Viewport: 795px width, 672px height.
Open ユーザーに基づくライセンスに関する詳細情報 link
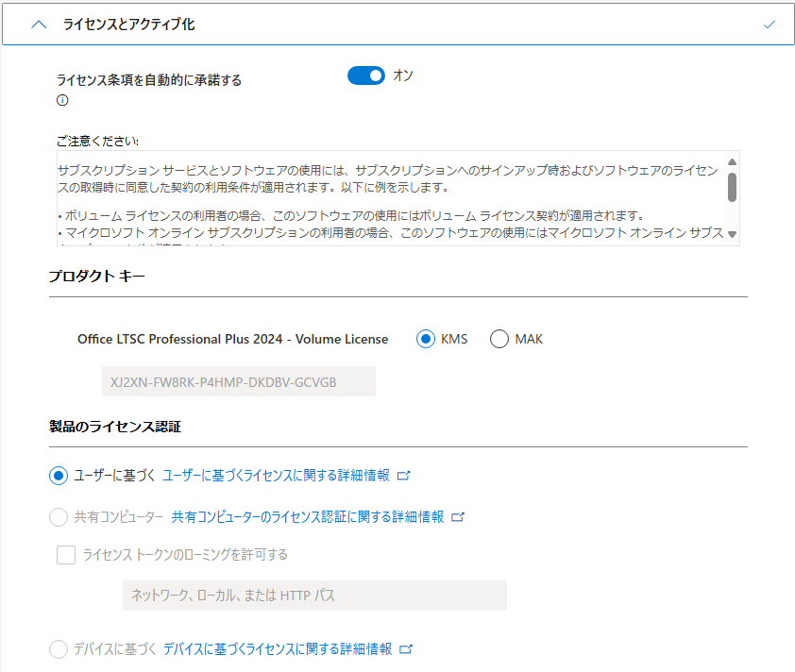276,476
